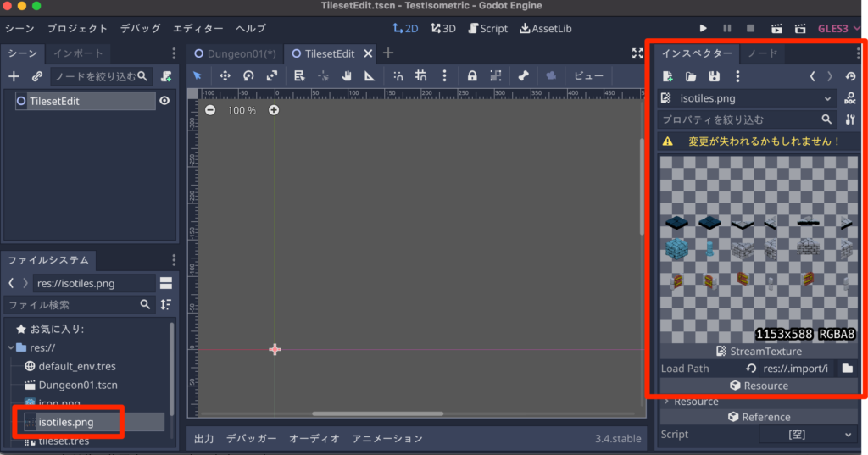Zoom out canvas minus button

click(210, 110)
